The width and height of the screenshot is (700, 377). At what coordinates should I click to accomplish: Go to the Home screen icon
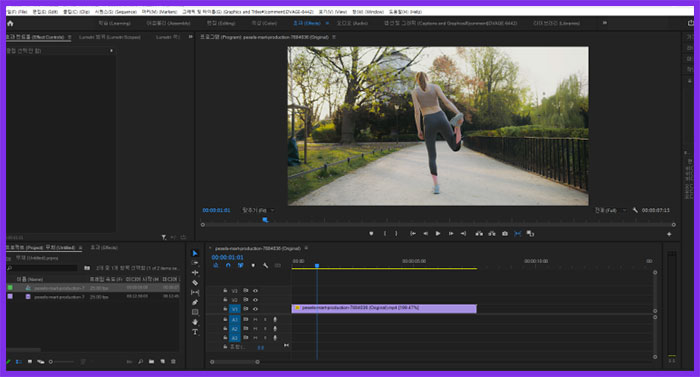click(10, 23)
